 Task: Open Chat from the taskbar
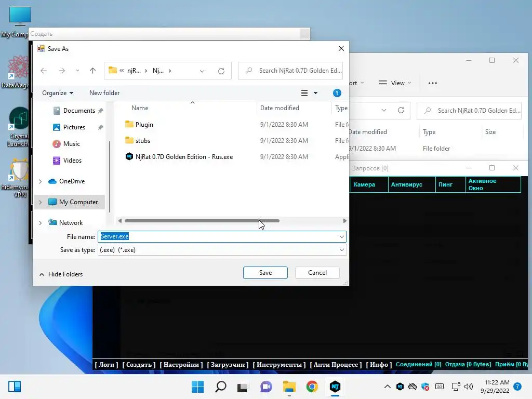coord(267,387)
